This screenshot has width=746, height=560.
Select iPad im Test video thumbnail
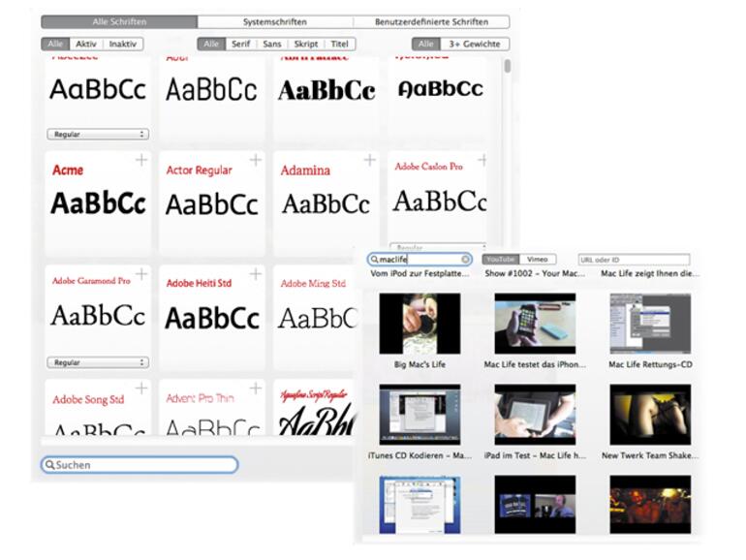tap(535, 415)
